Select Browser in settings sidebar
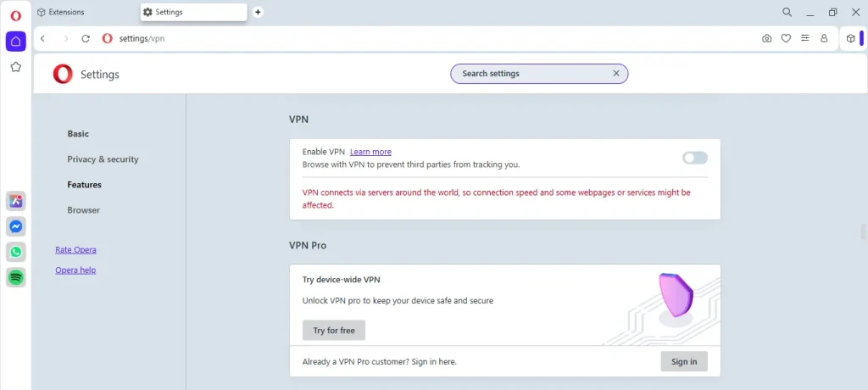The image size is (868, 390). point(84,210)
